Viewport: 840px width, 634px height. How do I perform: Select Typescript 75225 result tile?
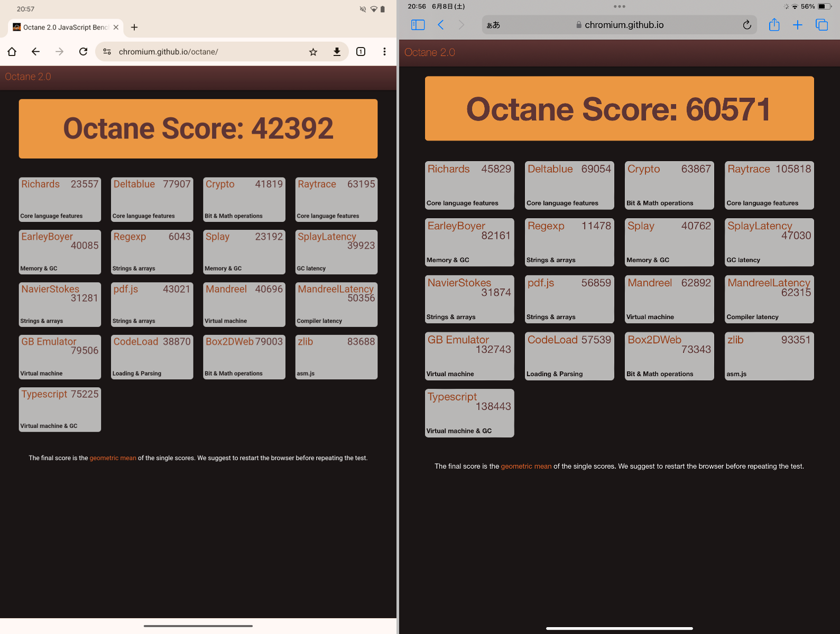pos(60,409)
